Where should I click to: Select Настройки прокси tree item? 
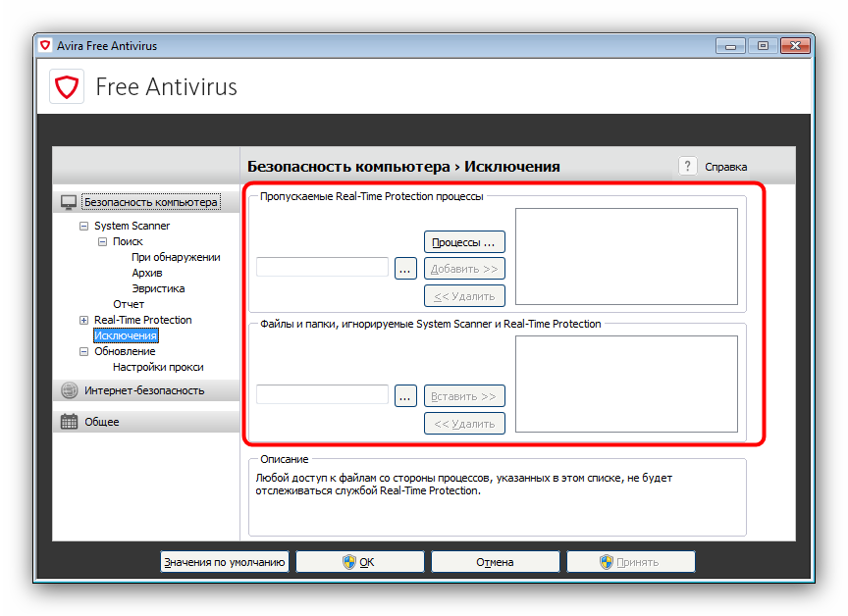tap(158, 367)
